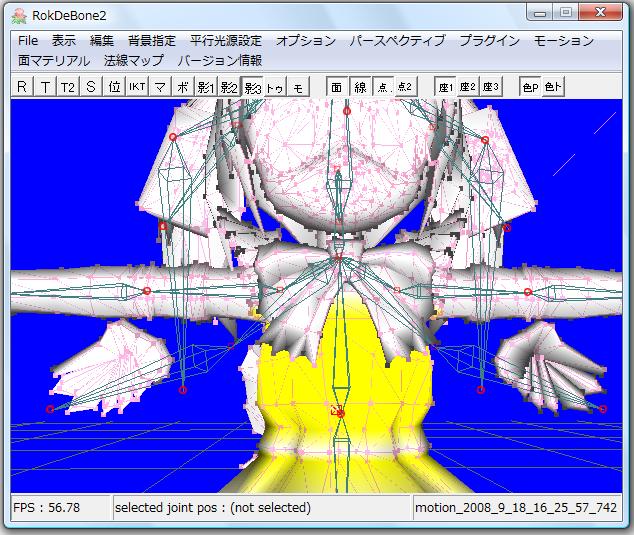This screenshot has height=535, width=634.
Task: Open the モーション menu
Action: 564,41
